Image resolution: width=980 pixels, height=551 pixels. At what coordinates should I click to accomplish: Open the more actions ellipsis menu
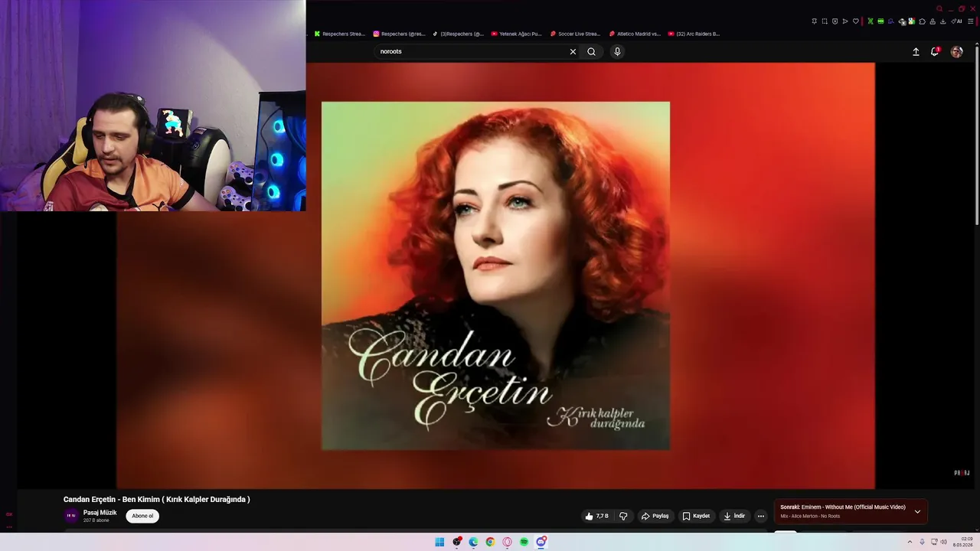pyautogui.click(x=760, y=516)
